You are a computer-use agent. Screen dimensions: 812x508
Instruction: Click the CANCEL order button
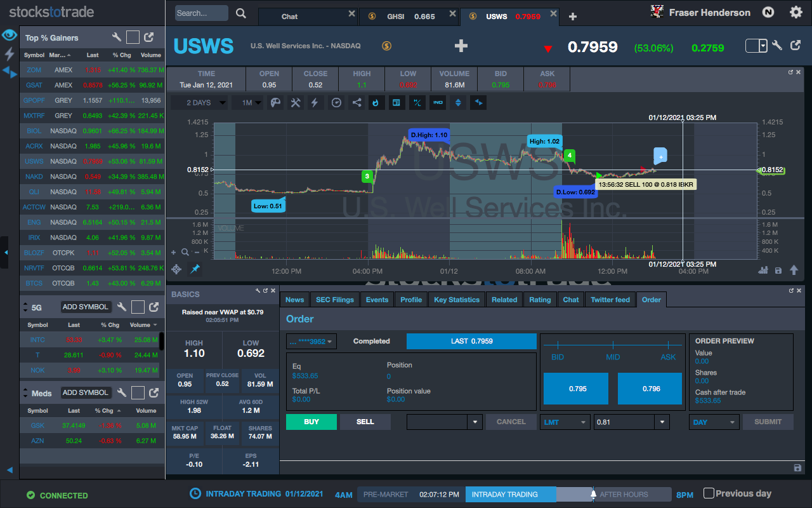pos(511,422)
